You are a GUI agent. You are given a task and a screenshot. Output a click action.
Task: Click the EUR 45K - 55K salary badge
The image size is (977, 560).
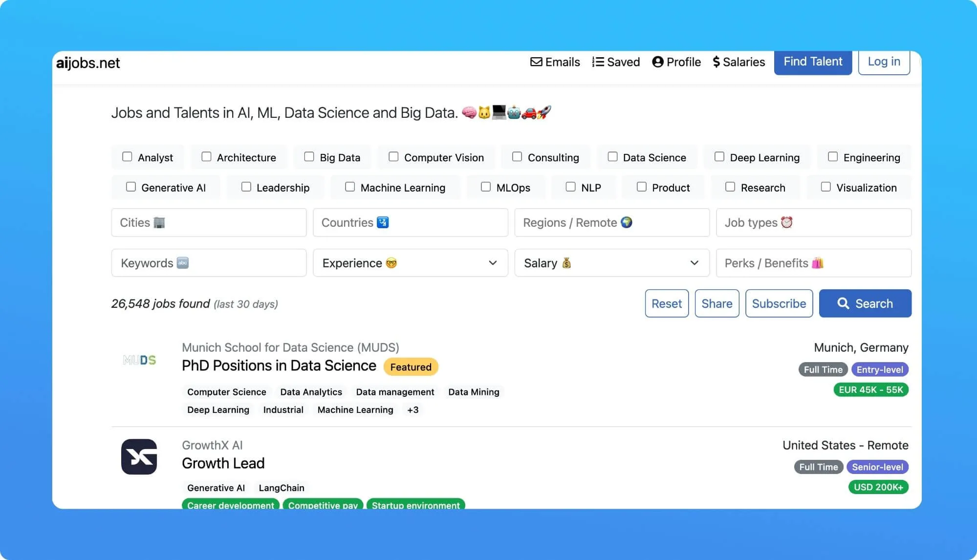[x=871, y=389]
